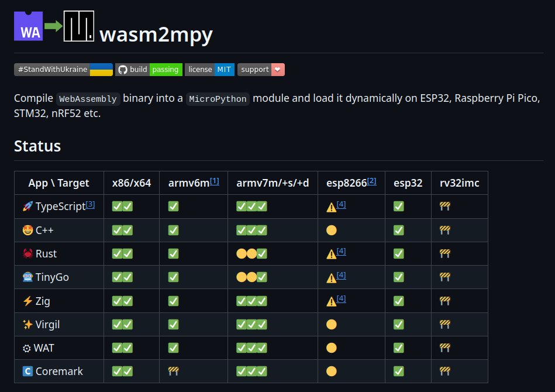Click the construction barrier in the Coremark rv32imc cell
The image size is (555, 392).
click(x=445, y=371)
